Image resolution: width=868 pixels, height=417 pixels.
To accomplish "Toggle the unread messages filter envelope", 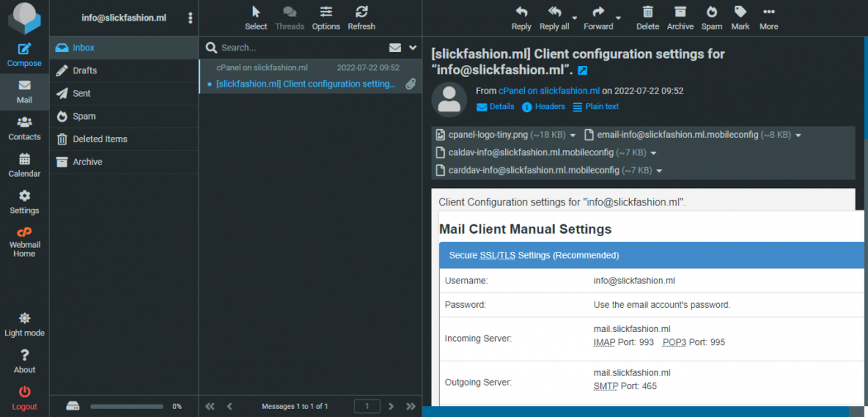I will (x=394, y=48).
